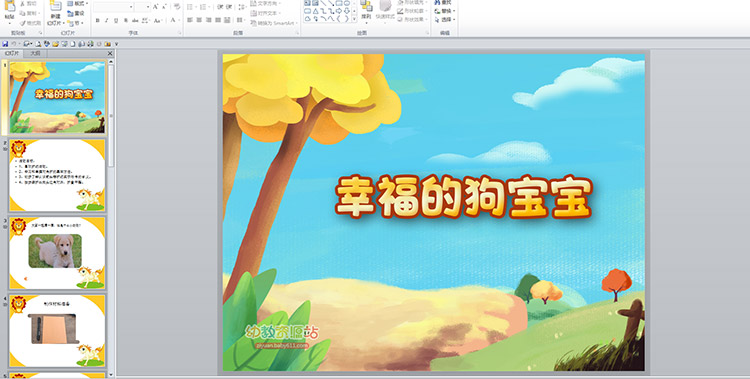Screen dimensions: 750x379
Task: Toggle Bold formatting
Action: (x=98, y=20)
